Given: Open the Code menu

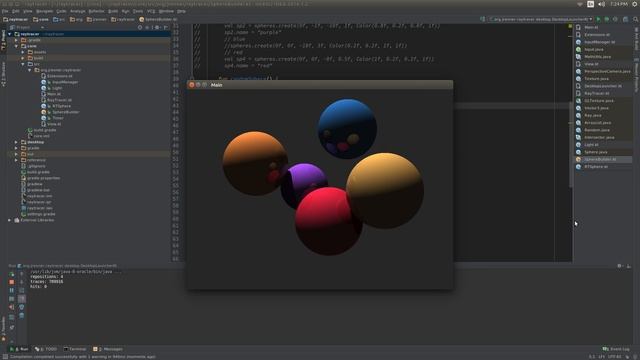Looking at the screenshot, I should 61,11.
